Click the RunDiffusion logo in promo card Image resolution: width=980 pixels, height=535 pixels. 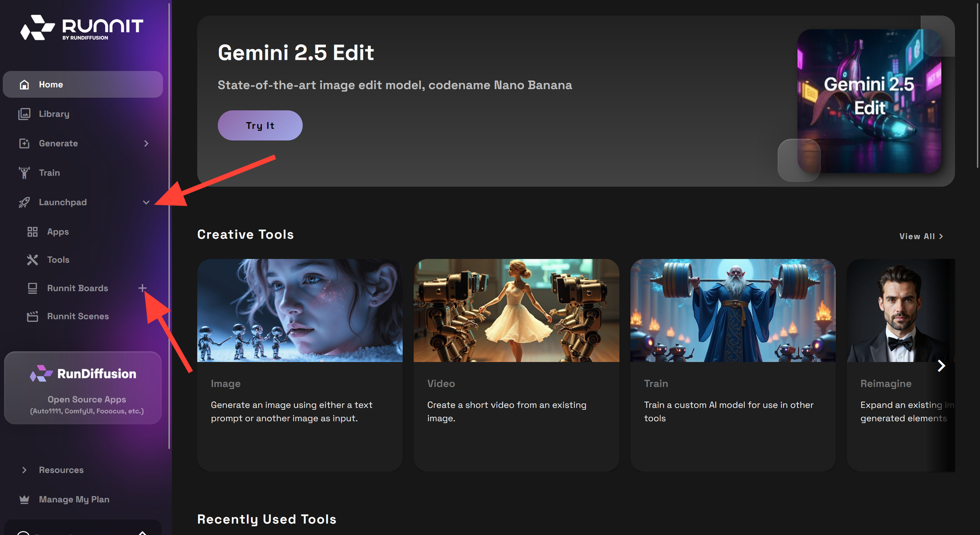tap(83, 374)
